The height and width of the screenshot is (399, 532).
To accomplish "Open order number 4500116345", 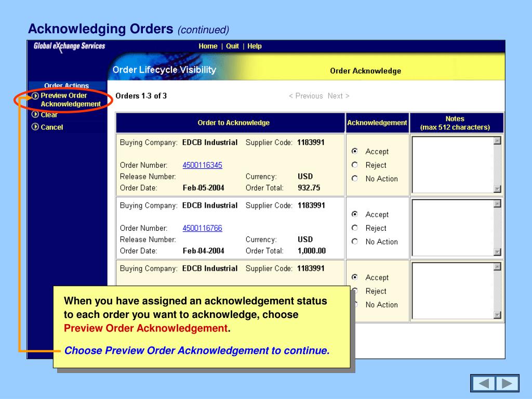I will pyautogui.click(x=203, y=165).
